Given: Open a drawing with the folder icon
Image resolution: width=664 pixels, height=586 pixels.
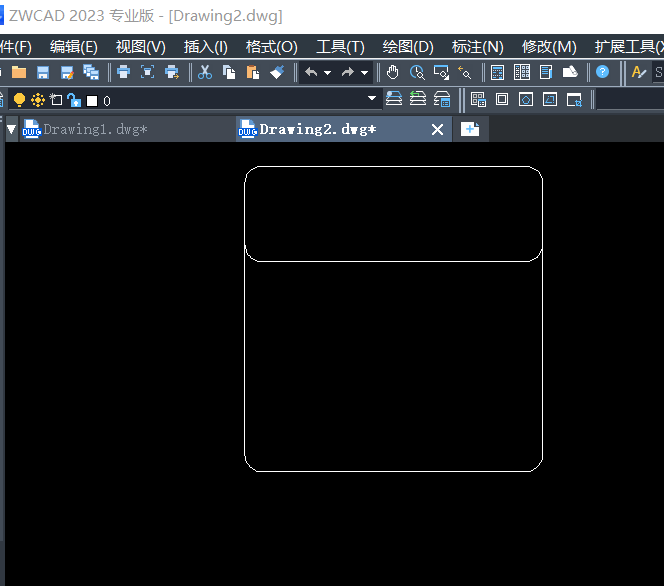Looking at the screenshot, I should [19, 72].
